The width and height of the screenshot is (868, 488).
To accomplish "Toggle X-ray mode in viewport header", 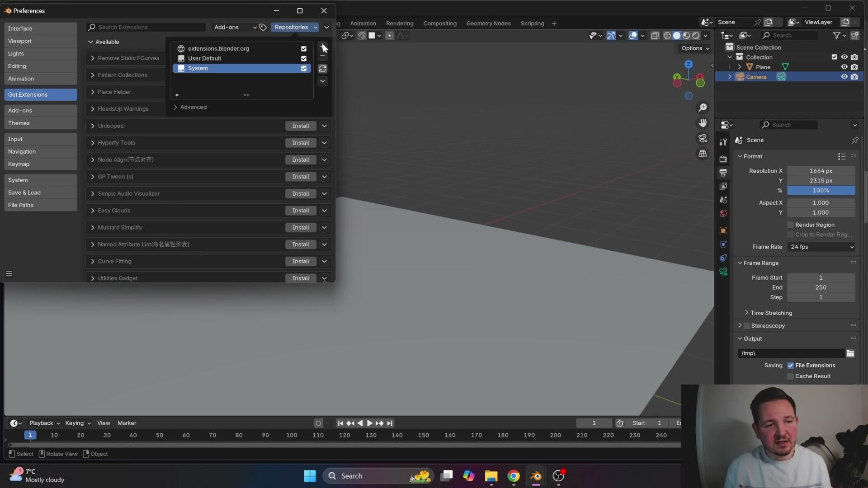I will pyautogui.click(x=655, y=36).
